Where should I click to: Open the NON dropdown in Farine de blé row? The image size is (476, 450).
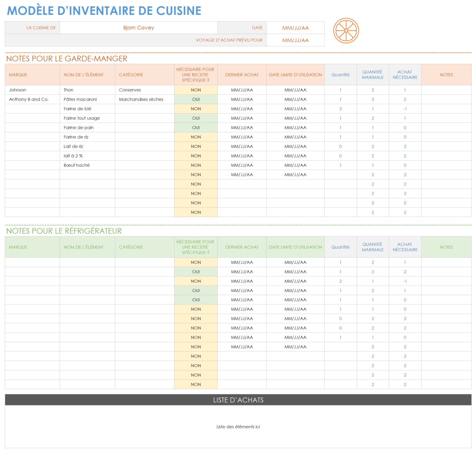click(196, 109)
